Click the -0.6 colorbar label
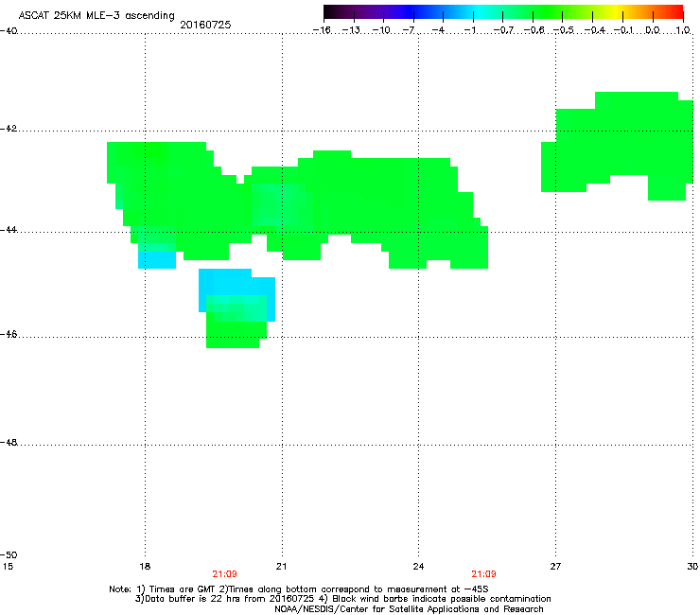Image resolution: width=700 pixels, height=615 pixels. (x=534, y=30)
